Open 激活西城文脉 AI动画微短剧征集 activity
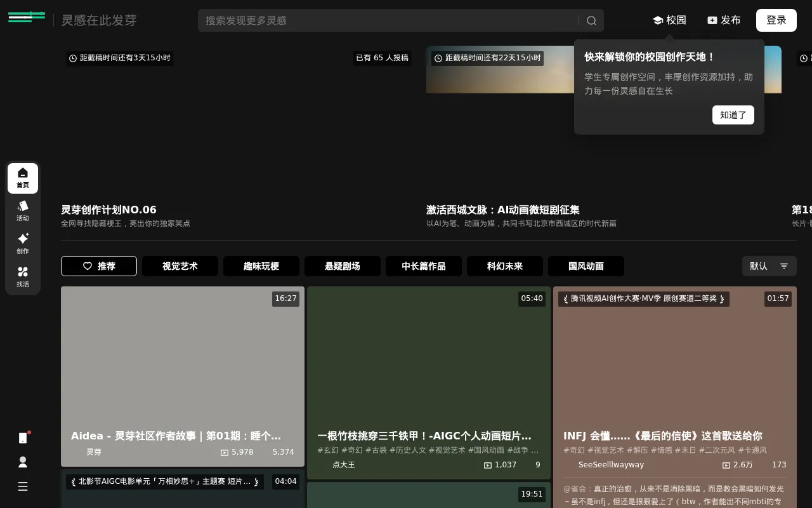 point(503,210)
